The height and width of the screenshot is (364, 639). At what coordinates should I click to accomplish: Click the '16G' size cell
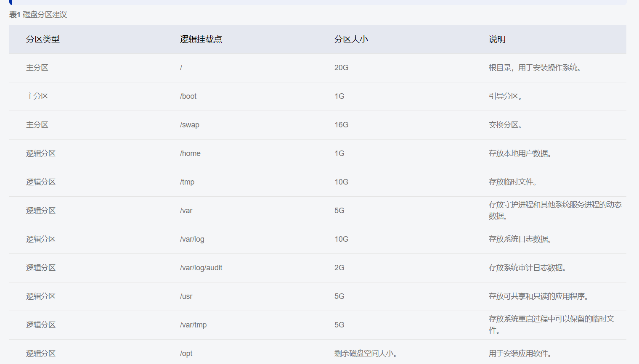(x=342, y=125)
